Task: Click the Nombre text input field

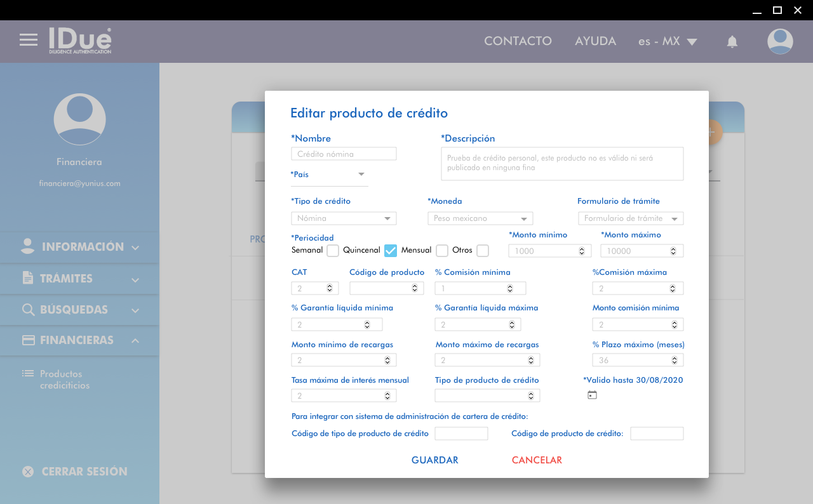Action: click(344, 154)
